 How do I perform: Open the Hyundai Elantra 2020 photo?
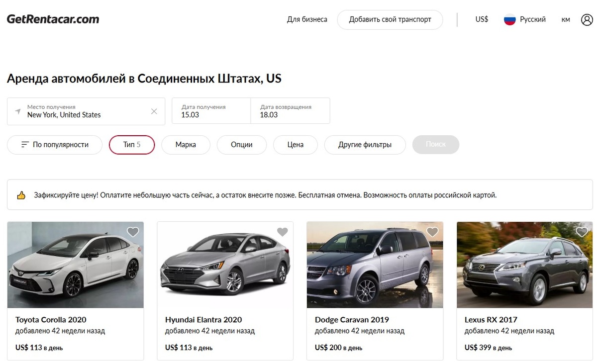point(225,265)
